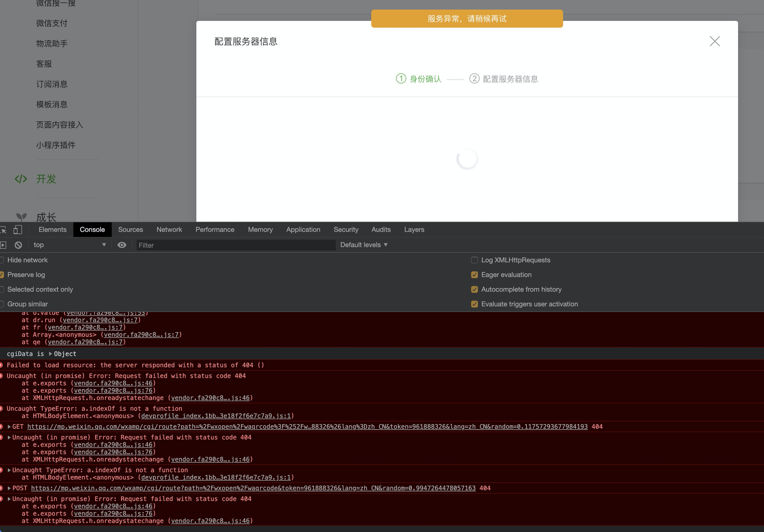Click the console Filter input field

pyautogui.click(x=236, y=245)
